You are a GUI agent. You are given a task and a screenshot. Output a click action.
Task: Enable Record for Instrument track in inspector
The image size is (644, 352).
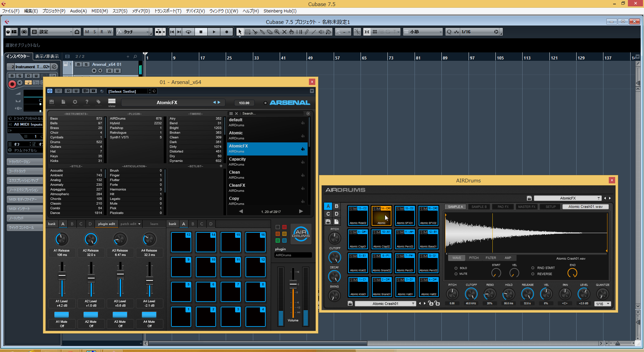[x=12, y=84]
